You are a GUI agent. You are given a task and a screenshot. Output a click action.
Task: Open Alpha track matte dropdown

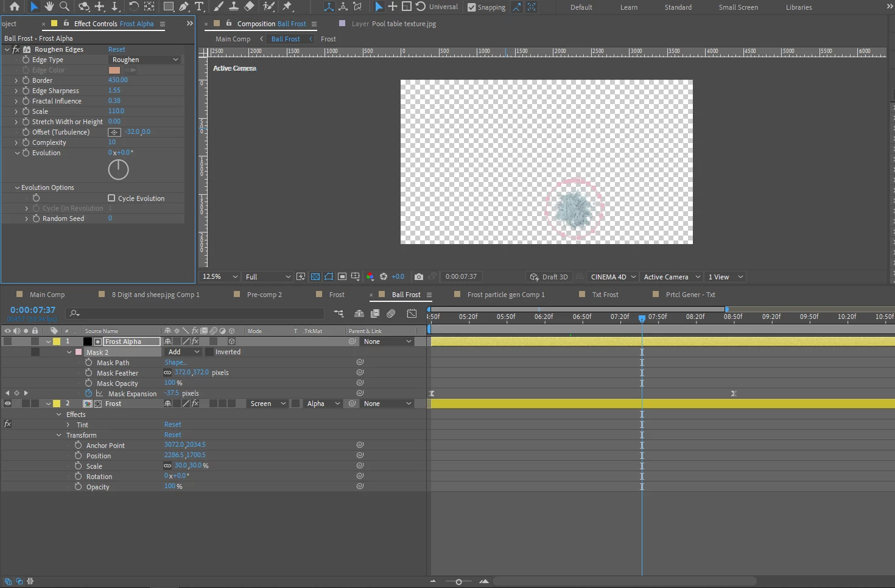pos(323,404)
